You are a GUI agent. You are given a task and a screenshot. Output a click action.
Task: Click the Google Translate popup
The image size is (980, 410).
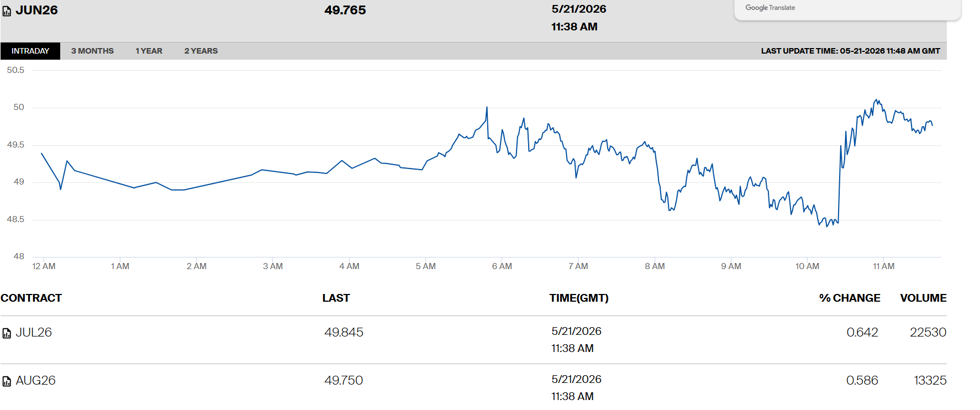pos(847,10)
